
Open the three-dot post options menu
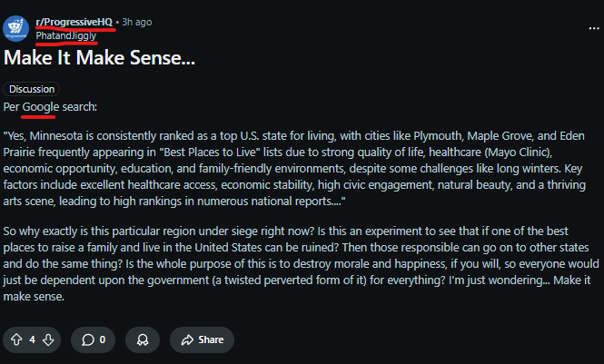[x=593, y=28]
